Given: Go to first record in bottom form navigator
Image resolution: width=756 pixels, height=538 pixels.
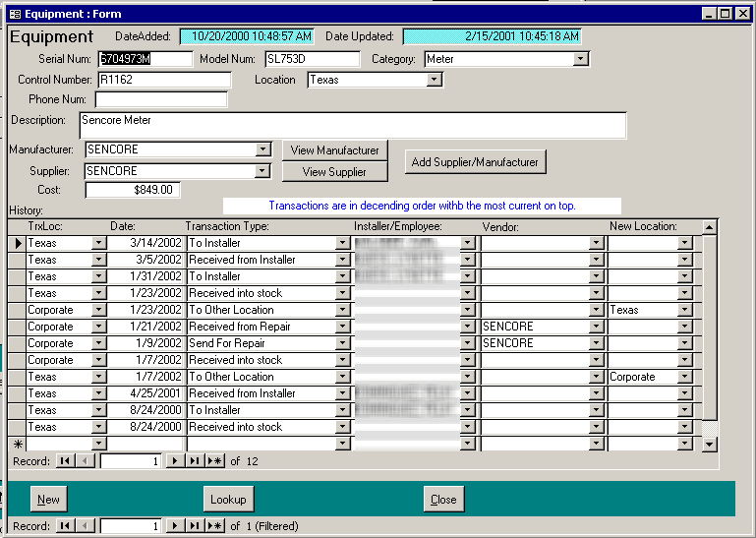Looking at the screenshot, I should click(65, 526).
